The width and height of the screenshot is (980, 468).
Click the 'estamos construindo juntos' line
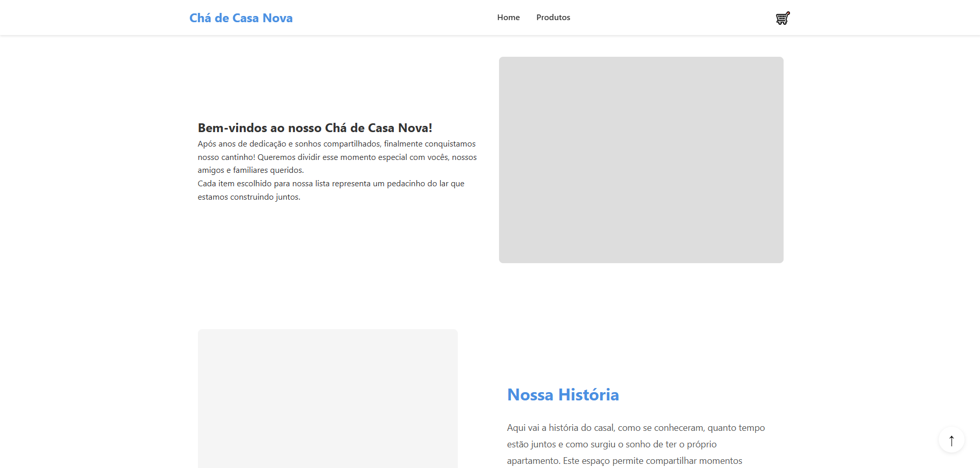point(248,197)
